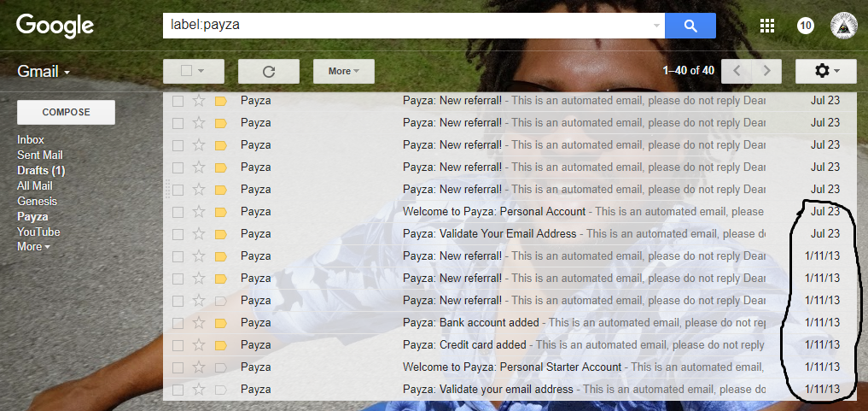Click gray importance marker on 1/11/13 Validate your email row
The height and width of the screenshot is (411, 868).
click(x=221, y=390)
